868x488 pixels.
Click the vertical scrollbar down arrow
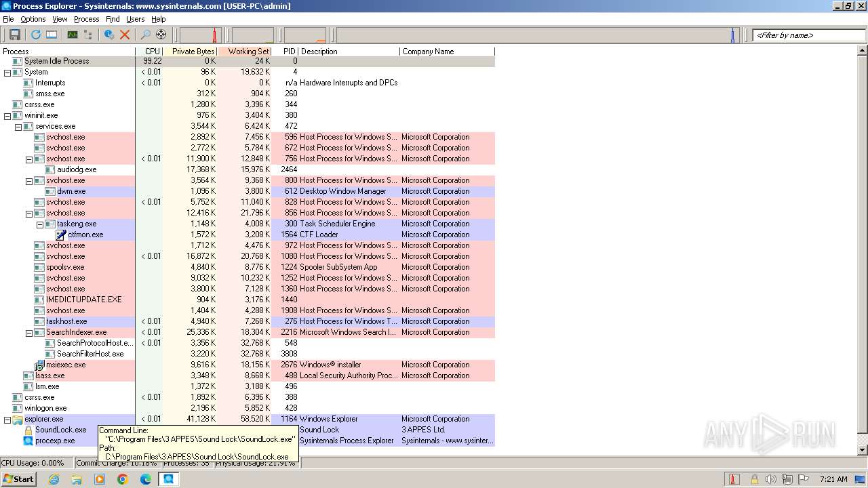(863, 450)
